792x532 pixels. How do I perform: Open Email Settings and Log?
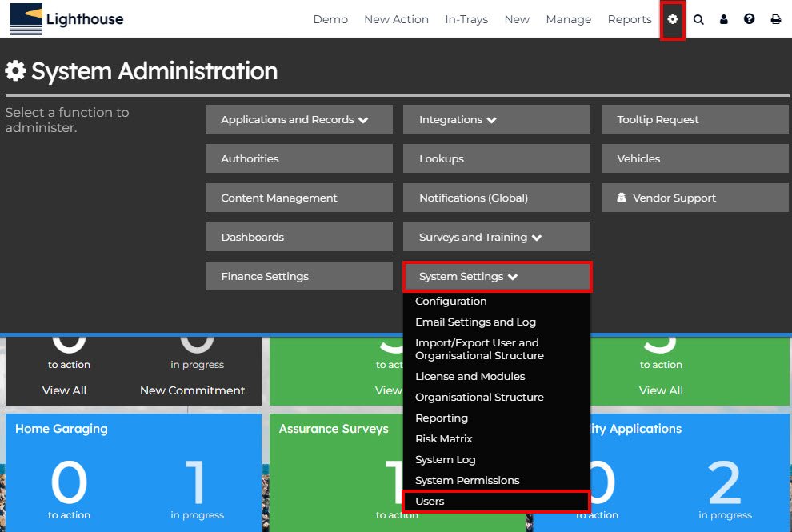(475, 322)
